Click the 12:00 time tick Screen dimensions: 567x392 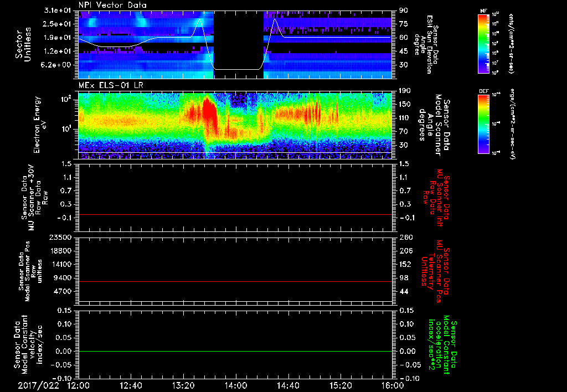click(x=79, y=385)
